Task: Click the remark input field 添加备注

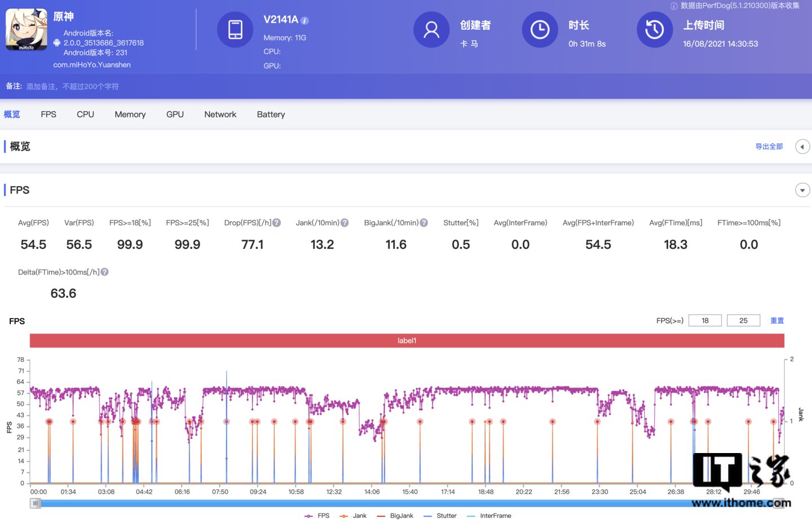Action: point(72,86)
